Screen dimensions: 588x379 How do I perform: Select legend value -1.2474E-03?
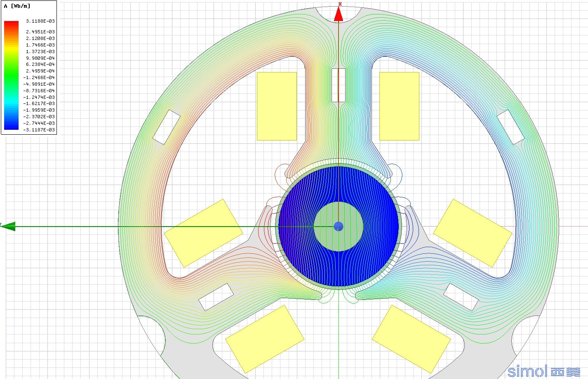[39, 97]
